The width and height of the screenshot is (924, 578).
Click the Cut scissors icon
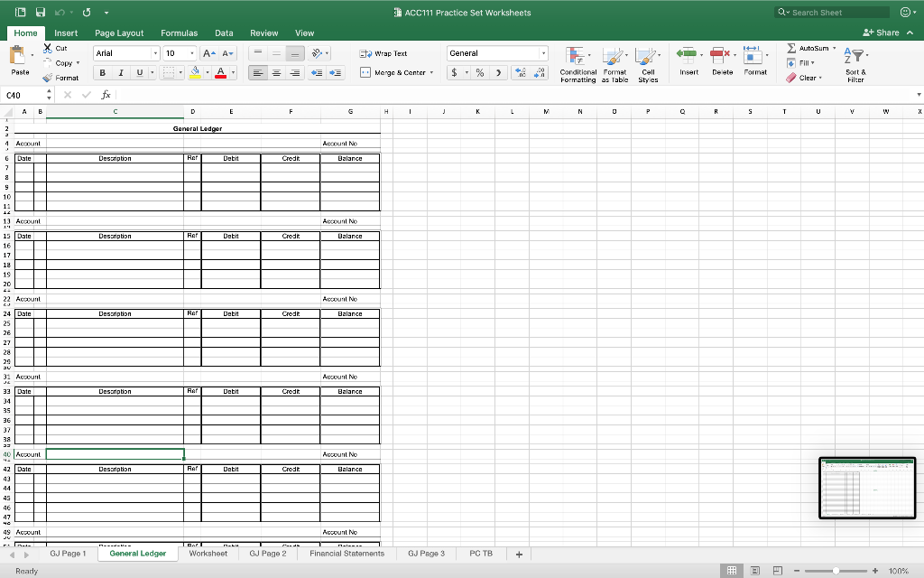pyautogui.click(x=48, y=48)
